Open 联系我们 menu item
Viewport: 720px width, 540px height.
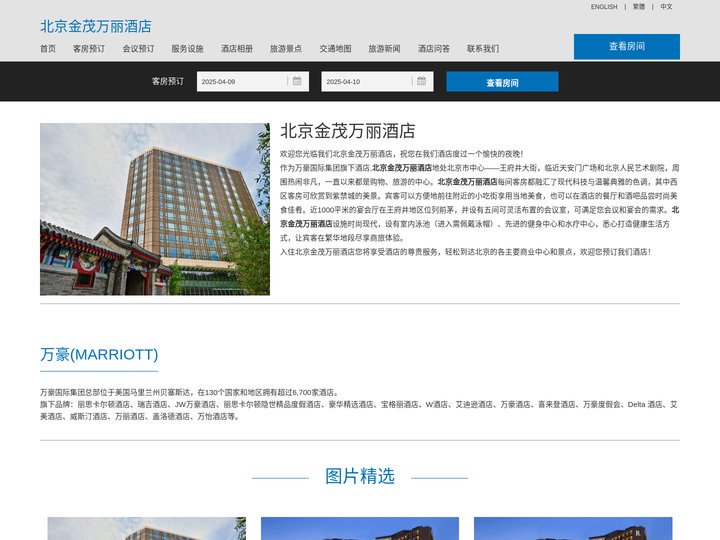pos(483,49)
